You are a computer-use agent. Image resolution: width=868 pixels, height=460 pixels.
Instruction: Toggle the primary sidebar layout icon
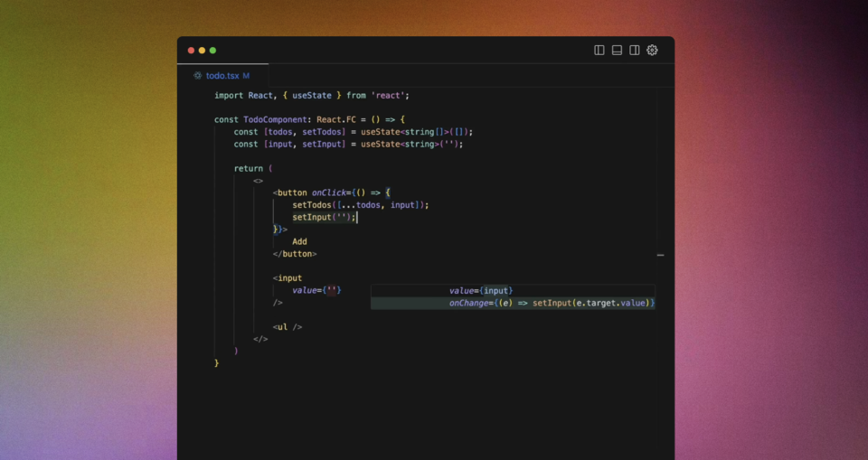[x=599, y=51]
